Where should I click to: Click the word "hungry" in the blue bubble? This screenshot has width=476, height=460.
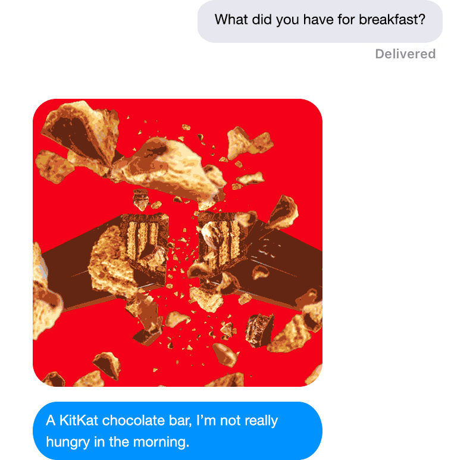[x=68, y=443]
